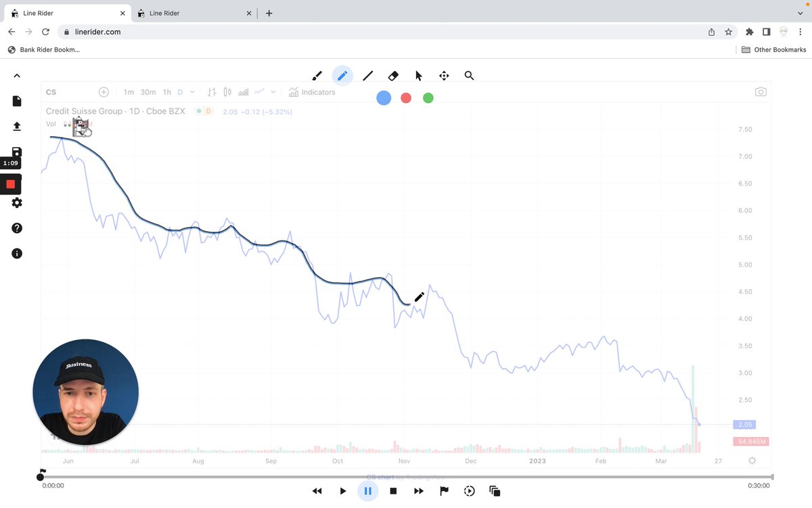Reload the page
This screenshot has height=508, width=812.
[x=45, y=32]
